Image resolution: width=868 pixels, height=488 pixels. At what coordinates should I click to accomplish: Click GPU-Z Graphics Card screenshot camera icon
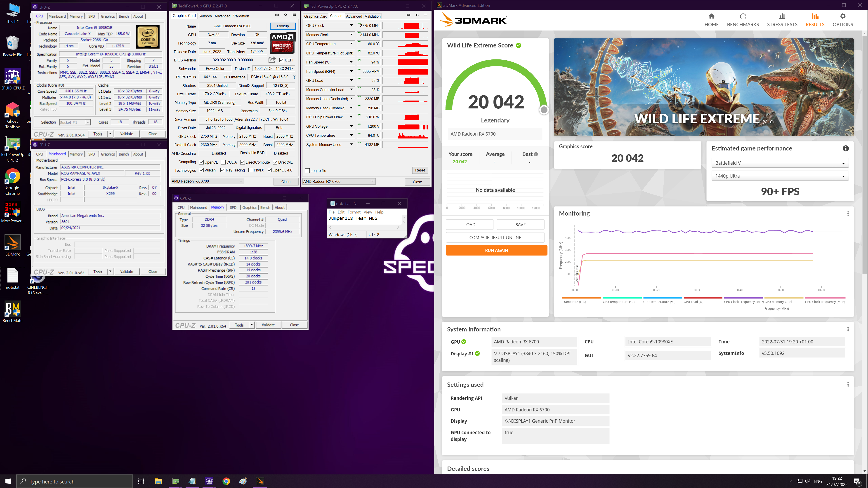(277, 15)
